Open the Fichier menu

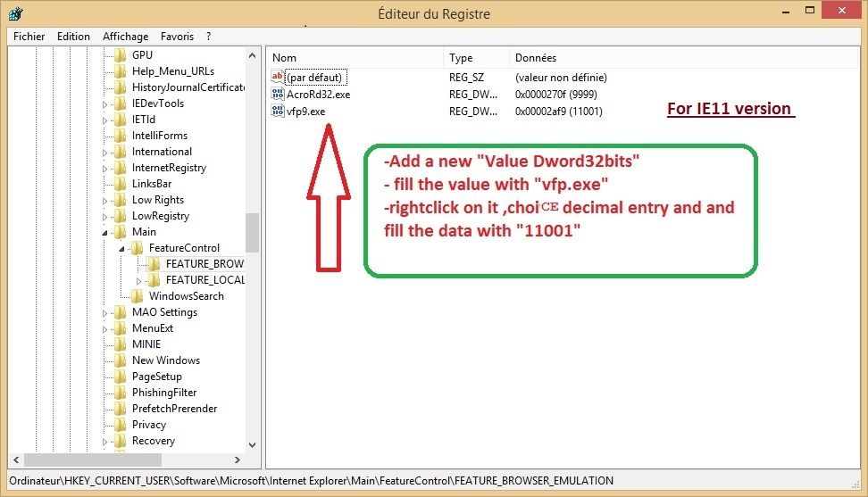pos(29,37)
